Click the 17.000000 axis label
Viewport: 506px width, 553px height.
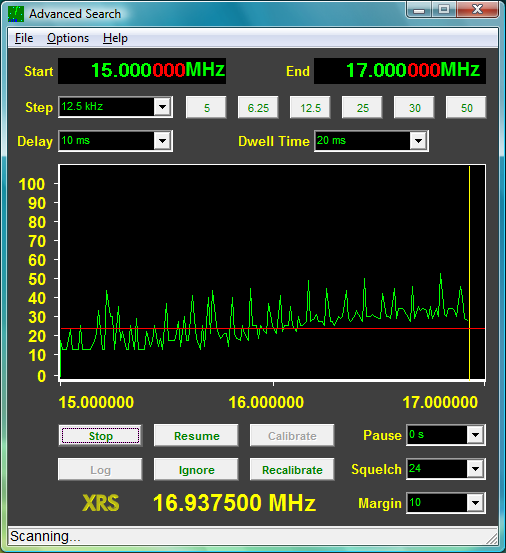coord(440,402)
